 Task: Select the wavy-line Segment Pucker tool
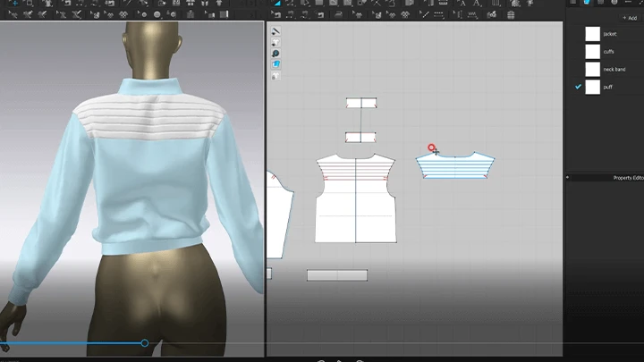pos(472,15)
